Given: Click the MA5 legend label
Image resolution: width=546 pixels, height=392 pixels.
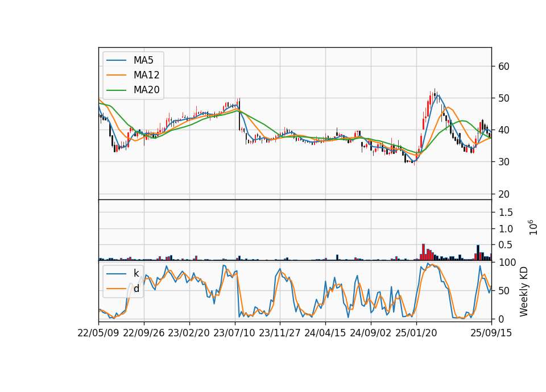Looking at the screenshot, I should [143, 60].
